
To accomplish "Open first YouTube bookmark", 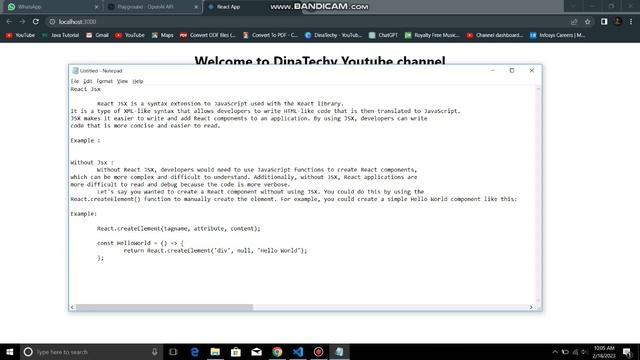I will pos(20,35).
